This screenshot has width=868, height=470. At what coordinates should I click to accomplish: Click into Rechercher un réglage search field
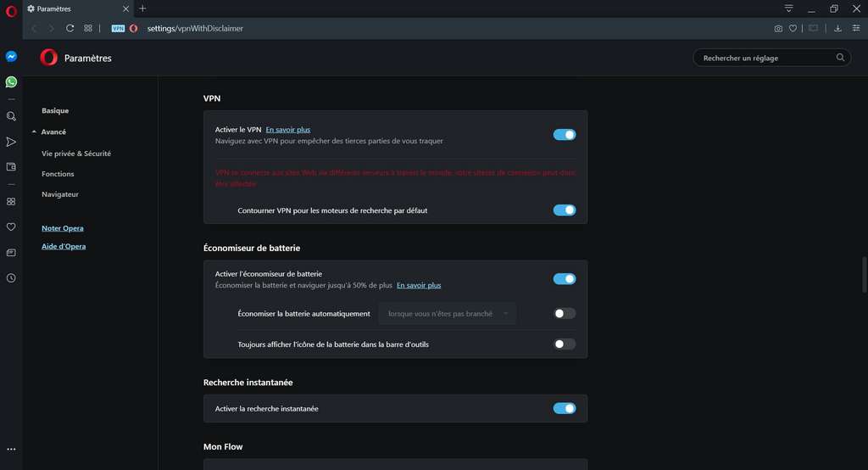pyautogui.click(x=767, y=58)
